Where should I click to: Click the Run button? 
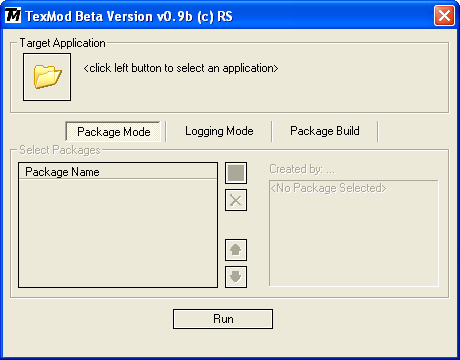tap(223, 319)
